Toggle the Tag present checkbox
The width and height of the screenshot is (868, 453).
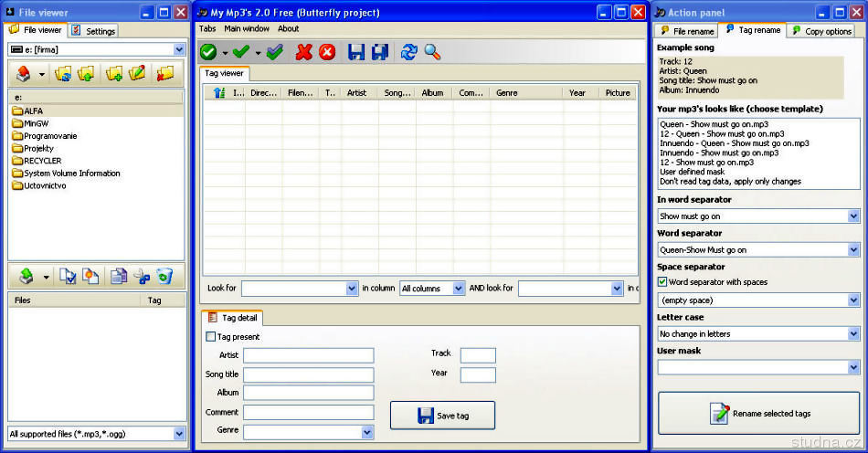[211, 336]
